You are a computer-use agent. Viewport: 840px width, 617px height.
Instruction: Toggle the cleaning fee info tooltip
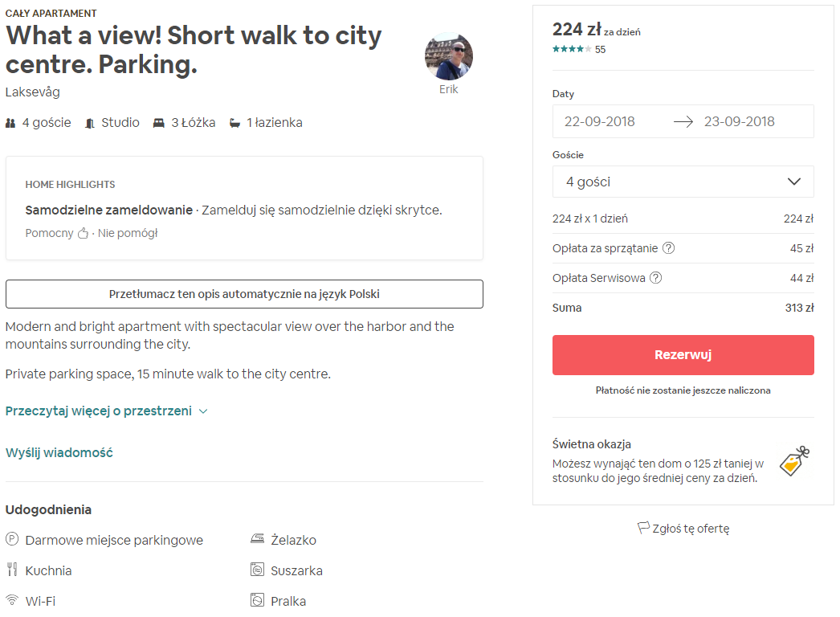(669, 248)
